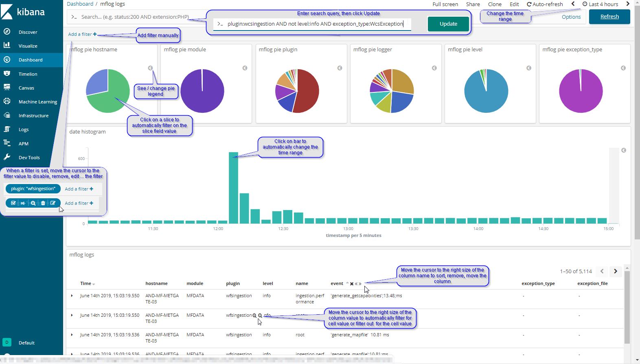The image size is (640, 364).
Task: Sort by the event column arrow
Action: pyautogui.click(x=347, y=283)
